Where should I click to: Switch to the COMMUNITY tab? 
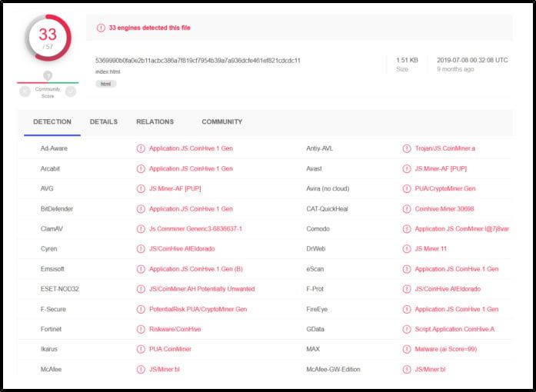click(x=221, y=121)
